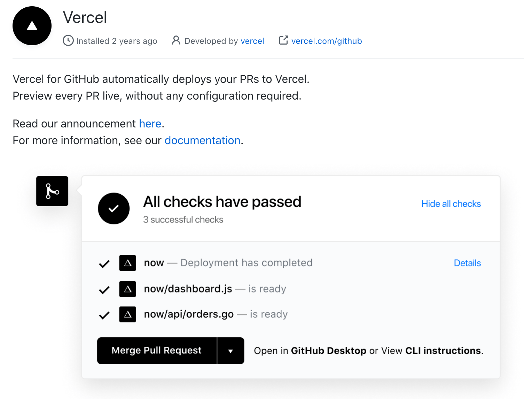Click the external link icon beside vercel.com/github
This screenshot has height=399, width=532.
pos(283,40)
